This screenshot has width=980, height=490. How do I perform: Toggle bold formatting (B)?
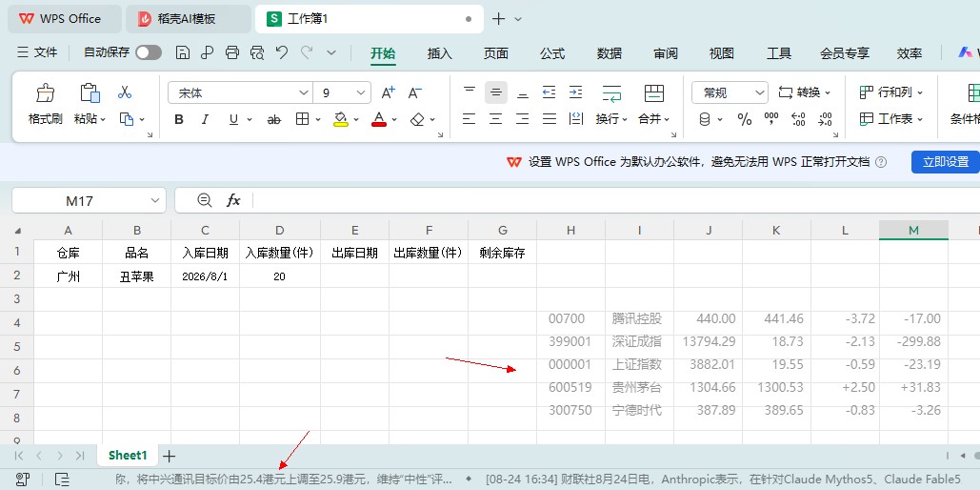pyautogui.click(x=179, y=119)
